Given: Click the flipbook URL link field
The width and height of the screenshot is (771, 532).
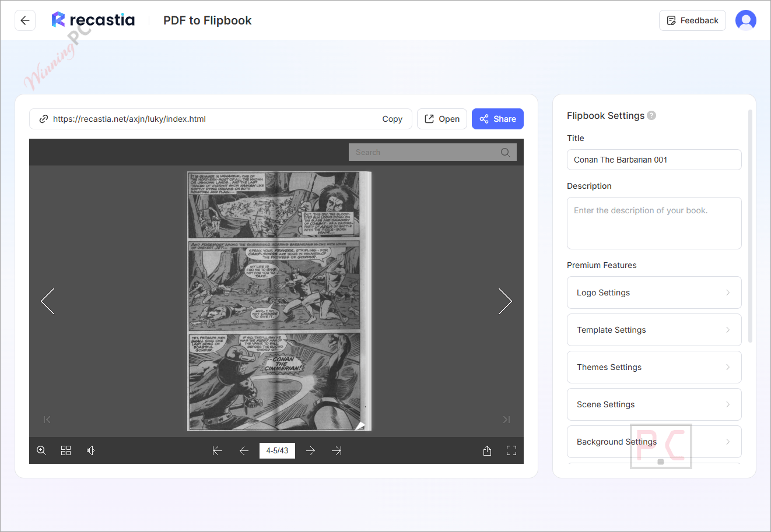Looking at the screenshot, I should coord(220,119).
